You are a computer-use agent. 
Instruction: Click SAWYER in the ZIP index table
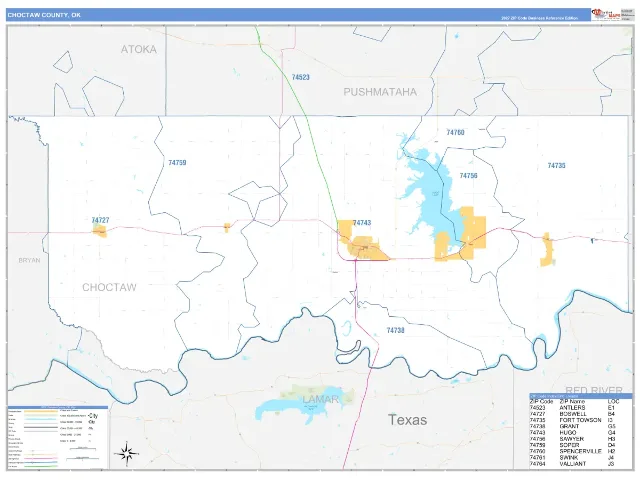571,439
